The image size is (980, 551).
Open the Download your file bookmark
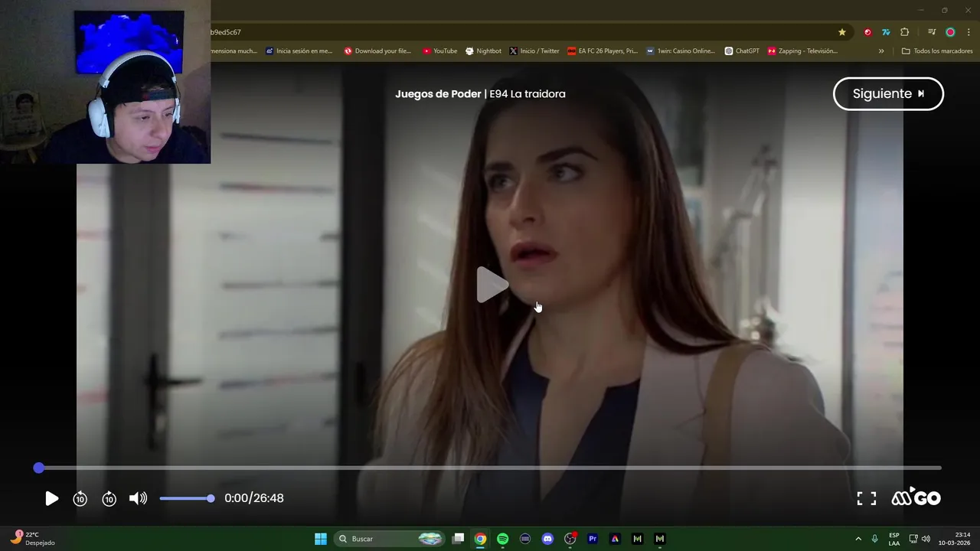coord(377,51)
